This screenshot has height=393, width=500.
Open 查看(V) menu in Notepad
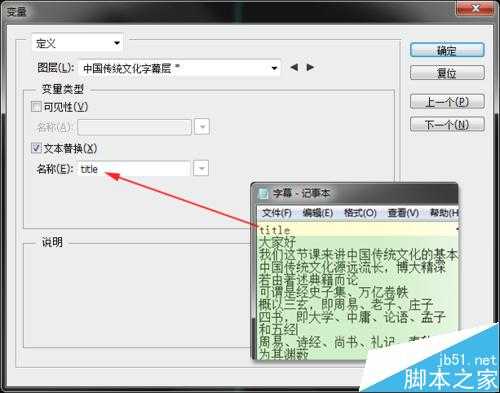403,213
